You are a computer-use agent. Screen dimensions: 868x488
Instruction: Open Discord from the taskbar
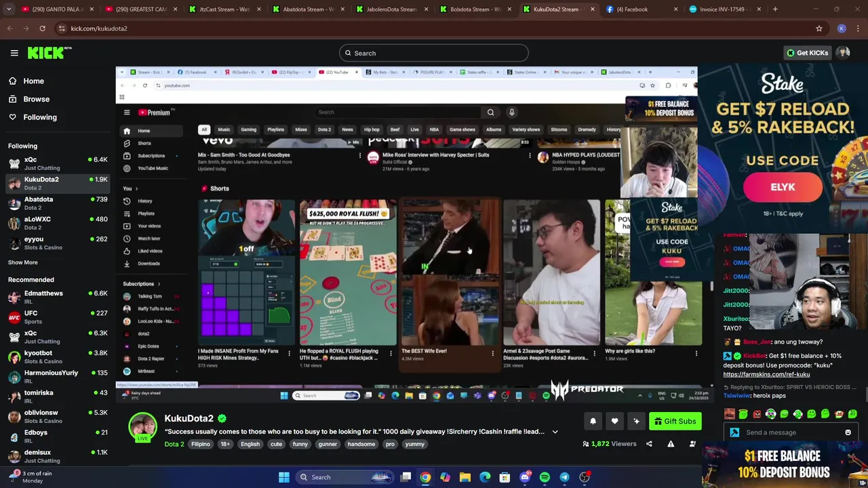click(x=525, y=477)
